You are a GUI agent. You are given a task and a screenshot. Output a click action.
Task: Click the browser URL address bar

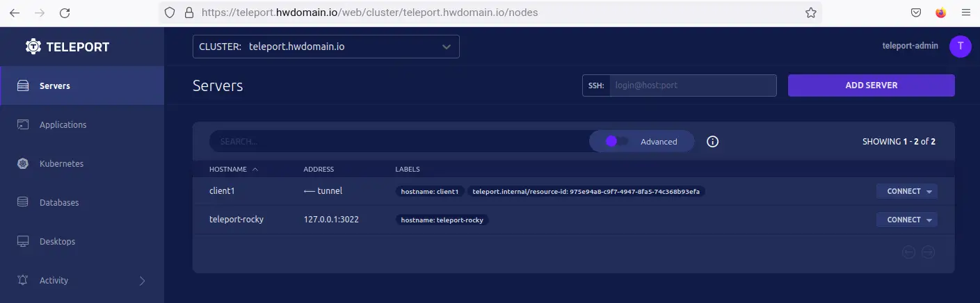[x=490, y=13]
